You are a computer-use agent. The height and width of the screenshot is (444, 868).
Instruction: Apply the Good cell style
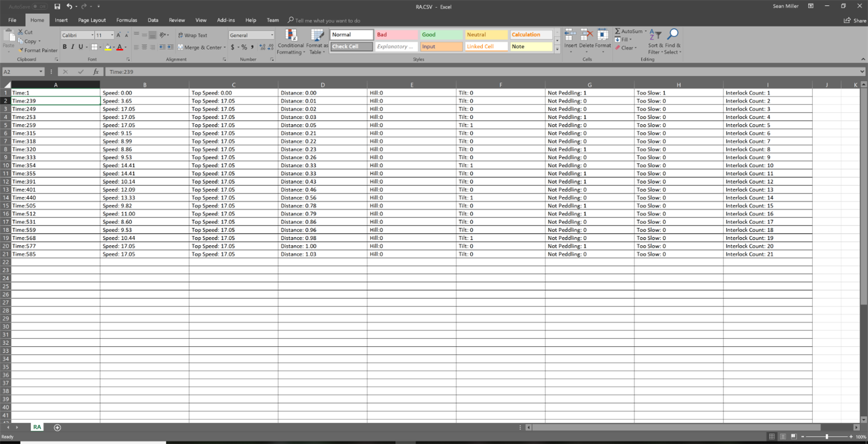441,35
